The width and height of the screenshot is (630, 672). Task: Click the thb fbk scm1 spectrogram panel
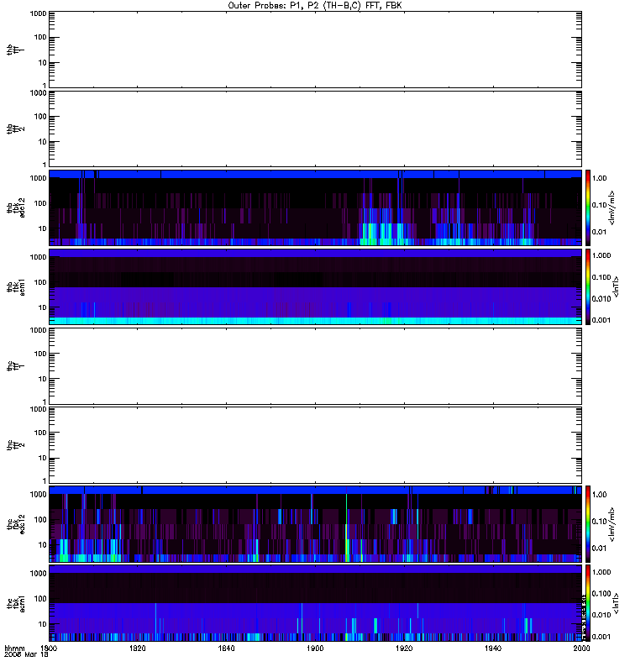point(315,286)
